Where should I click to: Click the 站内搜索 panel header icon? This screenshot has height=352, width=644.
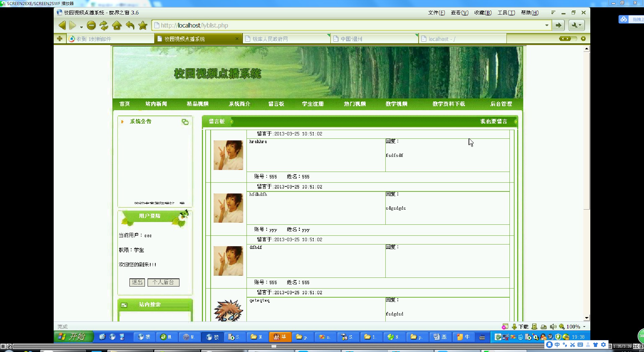124,305
